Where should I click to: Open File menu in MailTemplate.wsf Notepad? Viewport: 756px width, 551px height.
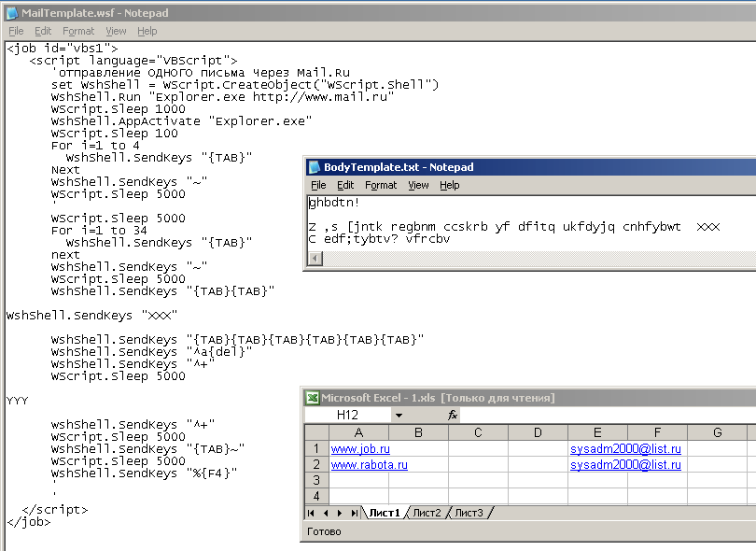click(x=16, y=31)
